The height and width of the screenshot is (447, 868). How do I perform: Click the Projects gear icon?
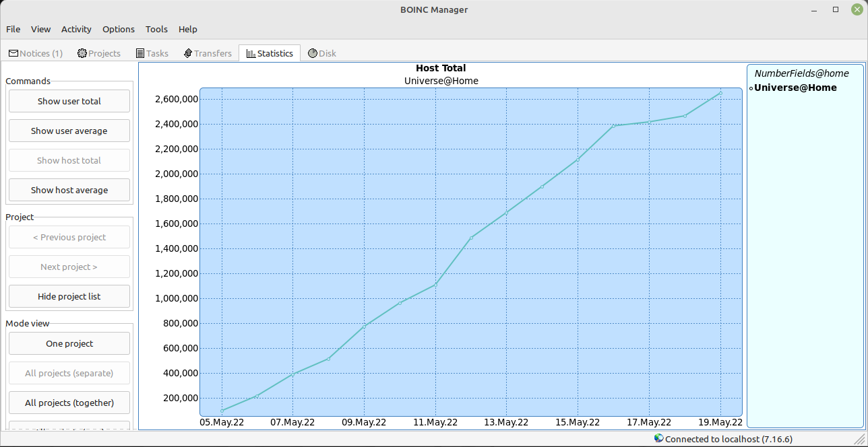[82, 53]
